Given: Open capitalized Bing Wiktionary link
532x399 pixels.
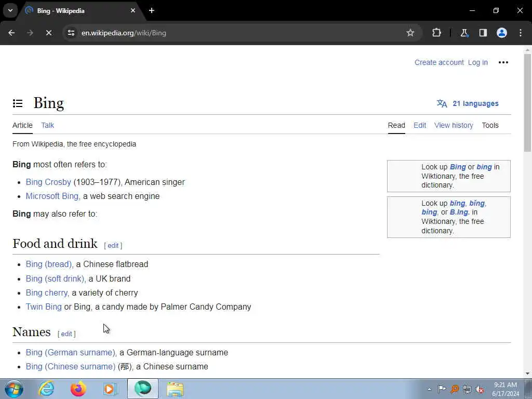Looking at the screenshot, I should (458, 167).
